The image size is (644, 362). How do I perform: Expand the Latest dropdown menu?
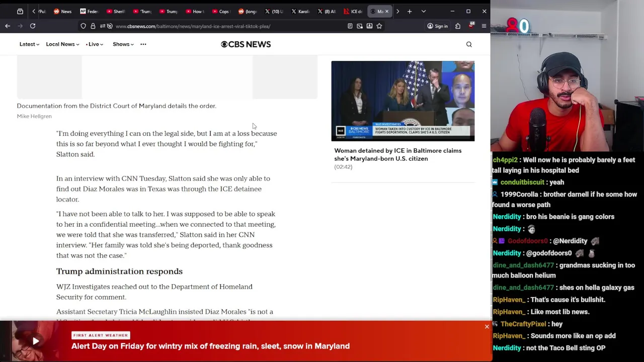click(29, 44)
